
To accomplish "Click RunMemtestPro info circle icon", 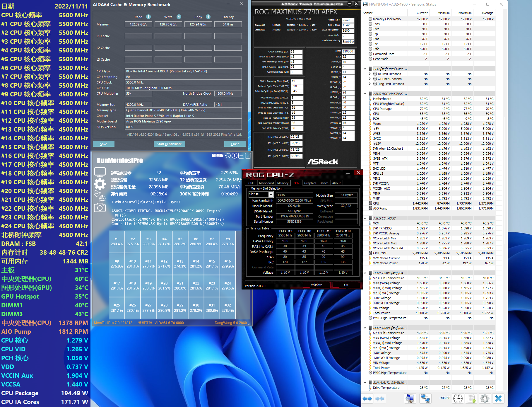I will click(235, 156).
